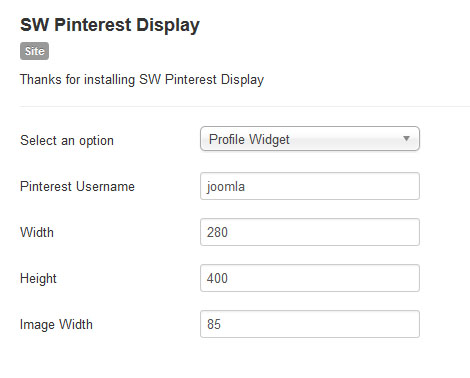The image size is (470, 378).
Task: Focus the Image Width input field
Action: point(310,324)
